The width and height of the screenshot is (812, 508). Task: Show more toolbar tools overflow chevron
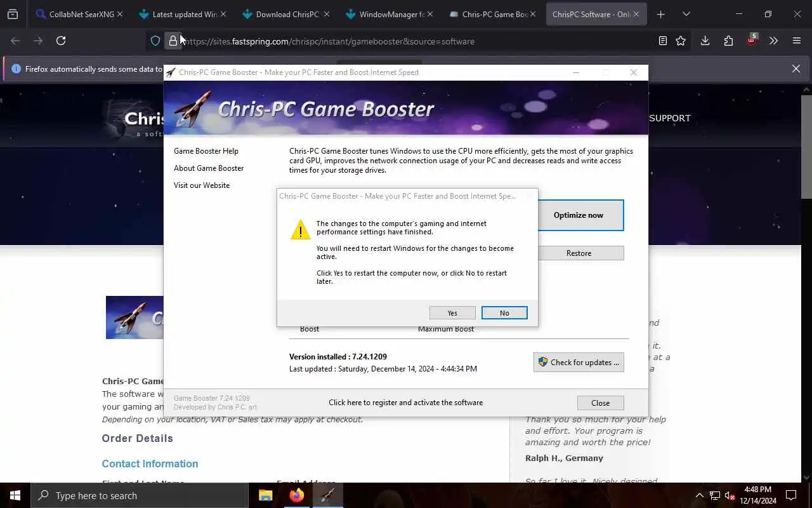773,41
